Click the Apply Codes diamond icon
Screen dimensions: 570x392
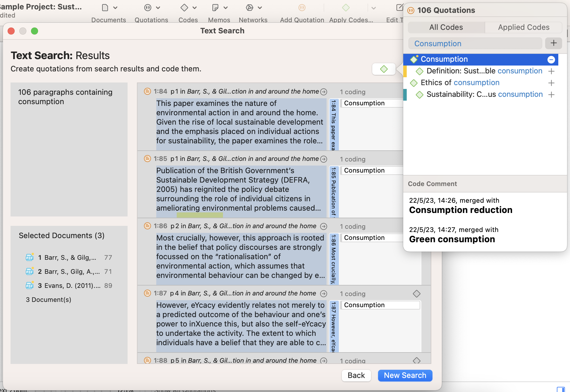(346, 8)
